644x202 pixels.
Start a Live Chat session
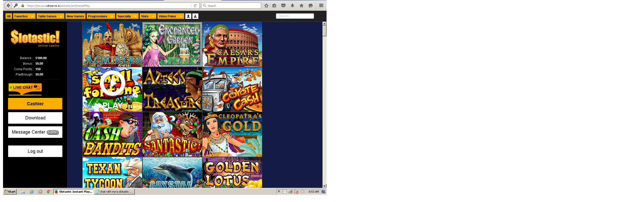pos(25,87)
